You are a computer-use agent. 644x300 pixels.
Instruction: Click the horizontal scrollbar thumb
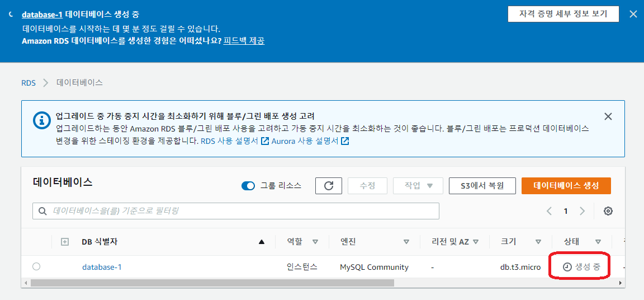pos(212,283)
